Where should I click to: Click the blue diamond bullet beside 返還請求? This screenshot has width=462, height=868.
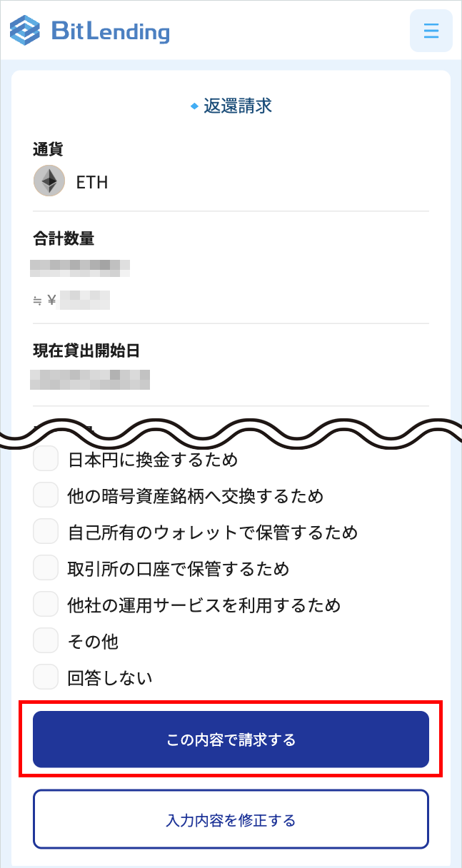(x=194, y=105)
